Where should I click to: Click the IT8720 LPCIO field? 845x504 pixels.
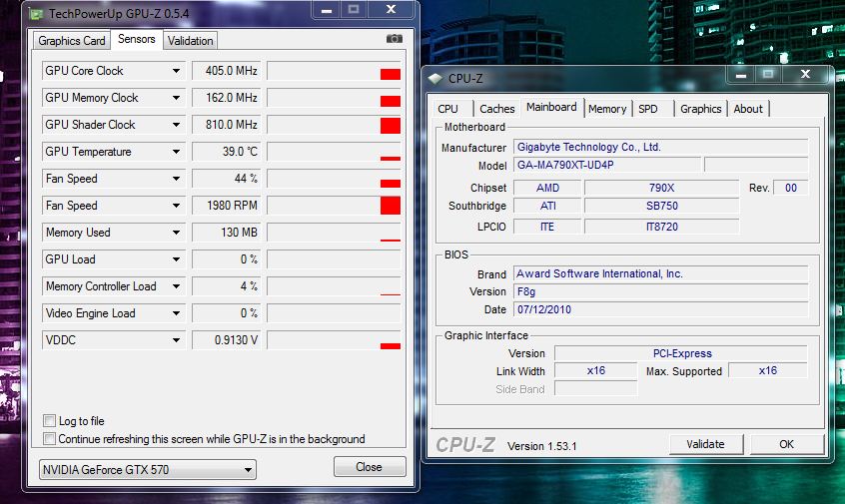662,227
